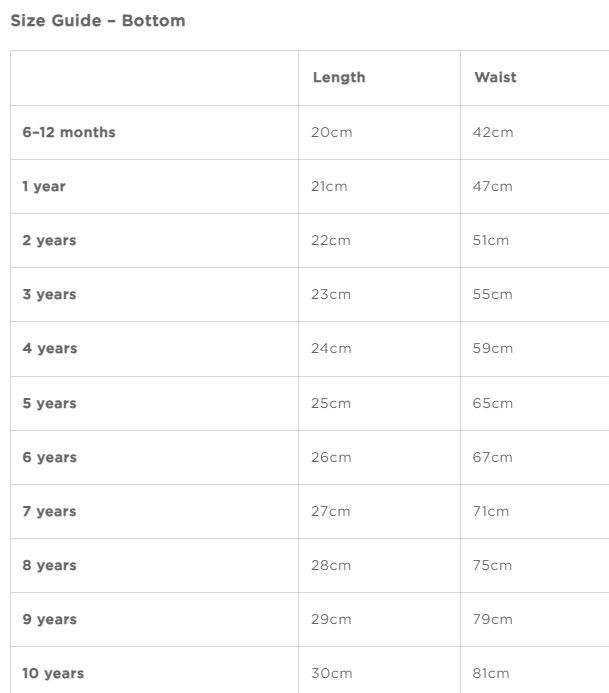Click the 20cm length cell
Viewport: 609px width, 693px height.
331,132
